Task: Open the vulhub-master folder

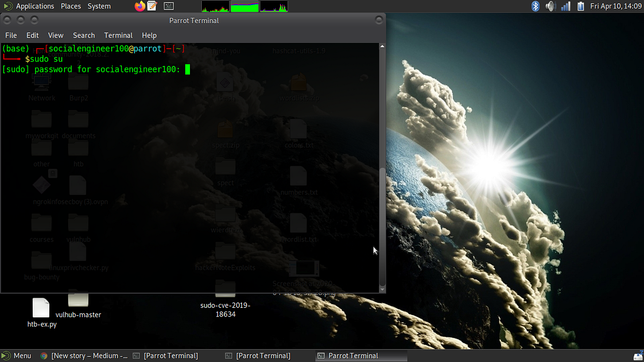Action: (x=78, y=300)
